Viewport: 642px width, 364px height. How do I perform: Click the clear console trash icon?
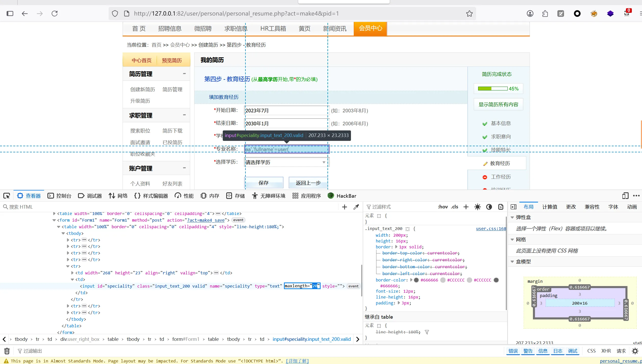click(7, 351)
